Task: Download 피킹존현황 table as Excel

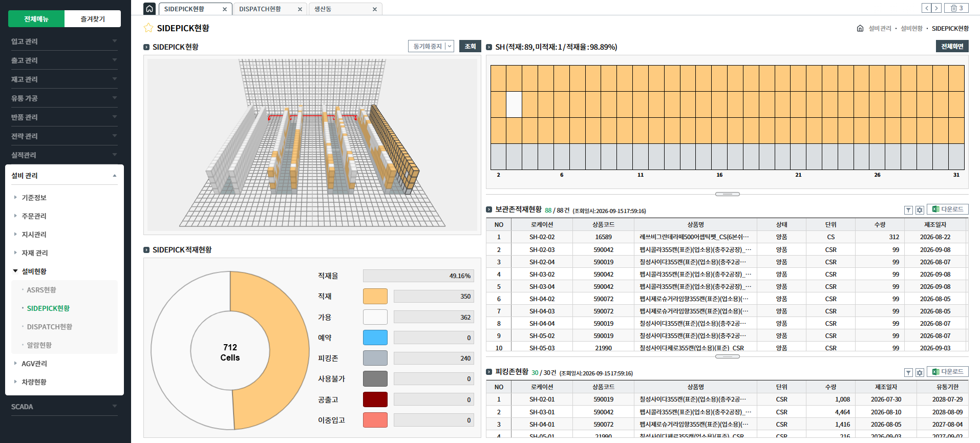Action: pyautogui.click(x=948, y=372)
